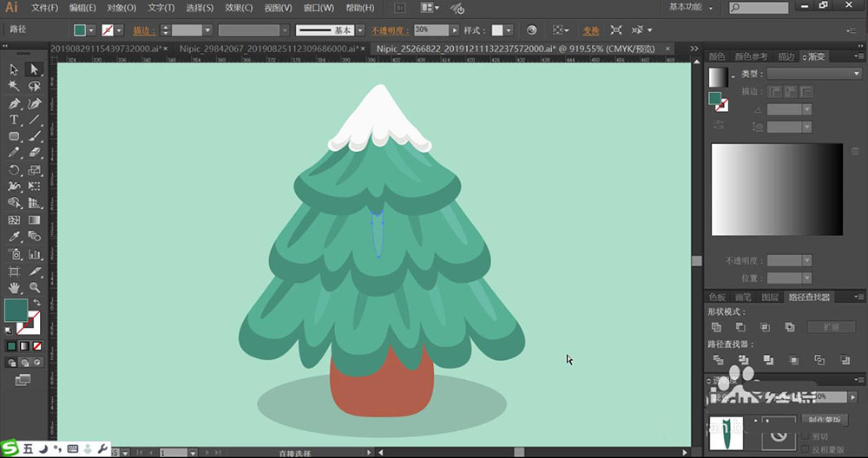The image size is (868, 458).
Task: Select the Zoom tool
Action: 35,286
